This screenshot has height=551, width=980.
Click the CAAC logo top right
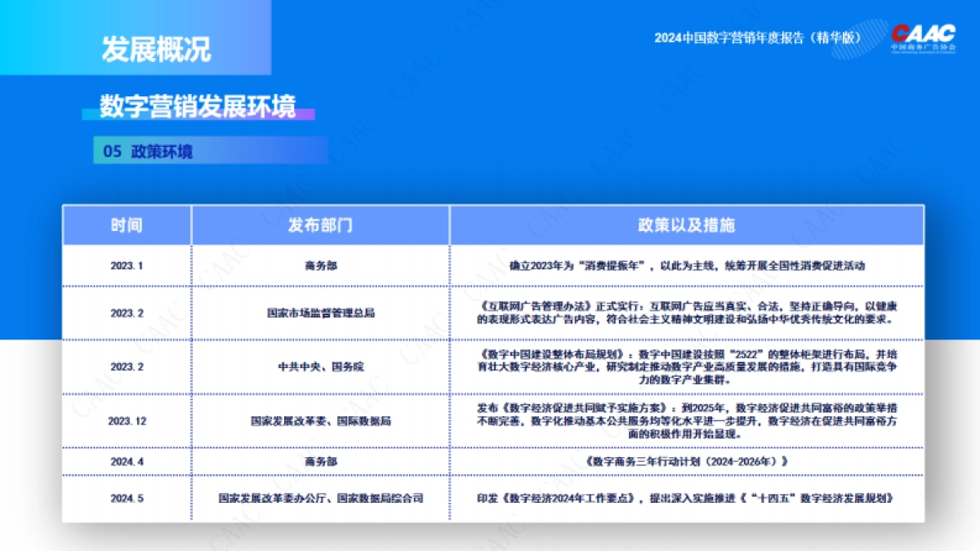point(921,33)
